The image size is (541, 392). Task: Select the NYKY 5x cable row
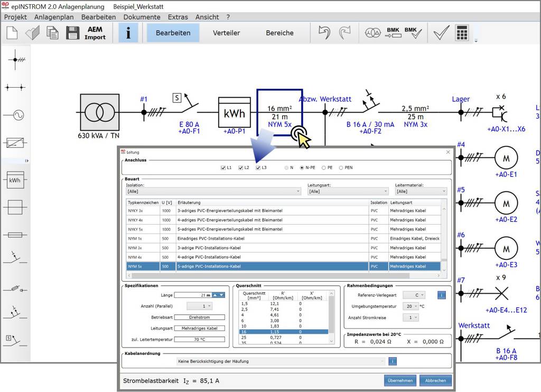pos(284,229)
